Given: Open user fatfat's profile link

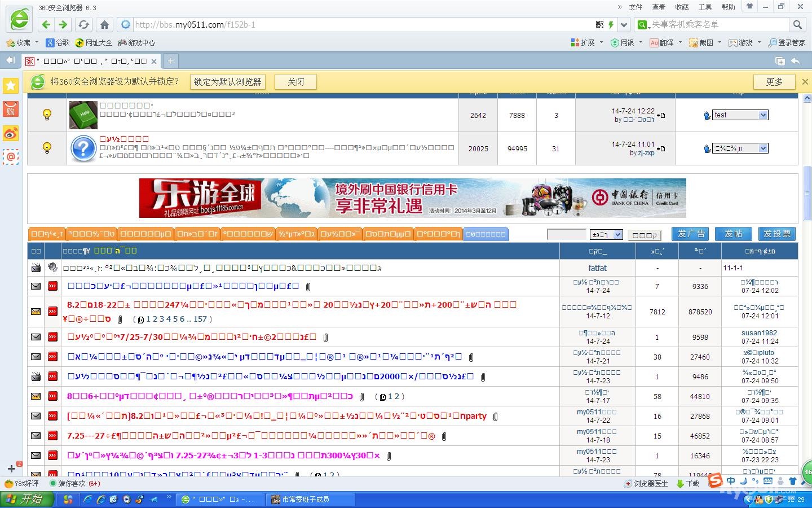Looking at the screenshot, I should point(597,268).
